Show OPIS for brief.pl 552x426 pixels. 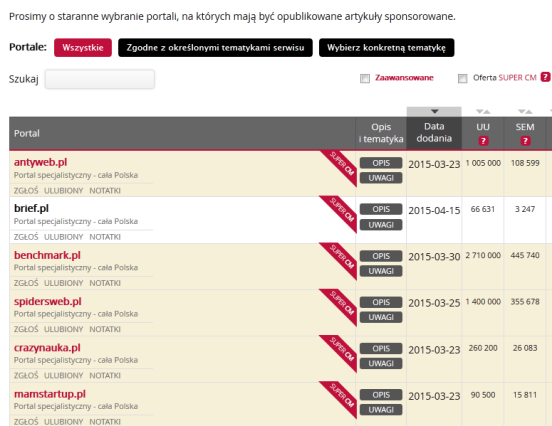coord(381,209)
